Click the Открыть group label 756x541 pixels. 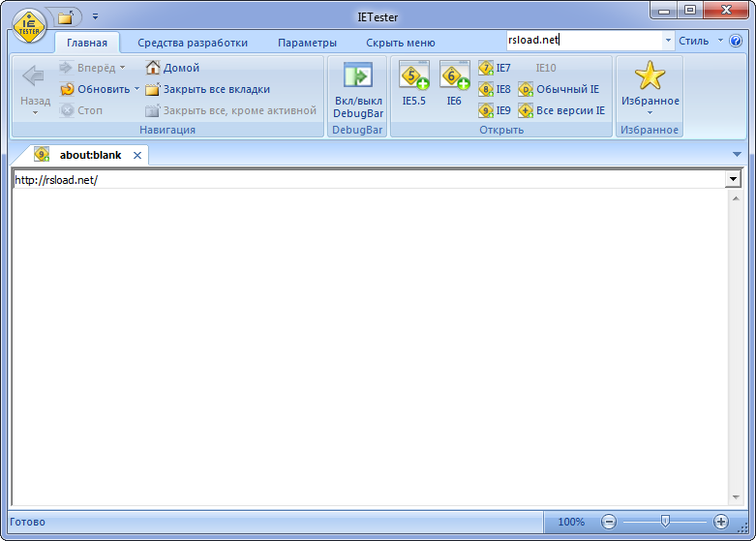coord(501,130)
